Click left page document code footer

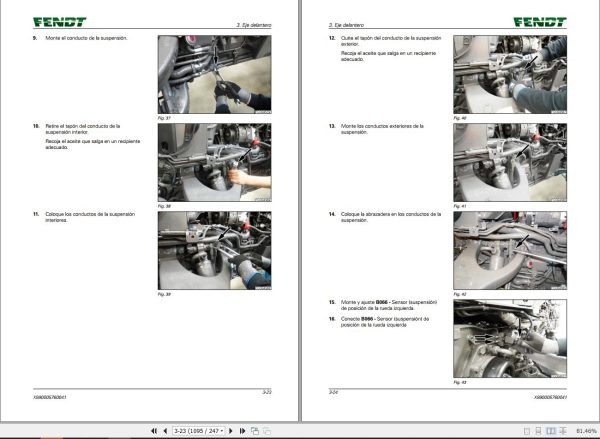50,397
